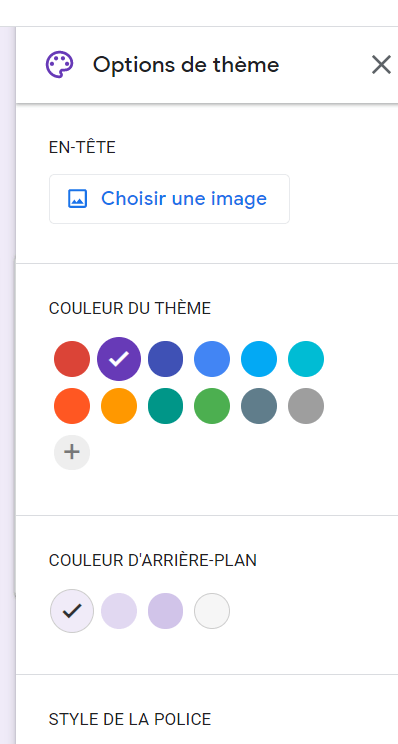The image size is (398, 744).
Task: Select the light blue theme color
Action: 259,359
